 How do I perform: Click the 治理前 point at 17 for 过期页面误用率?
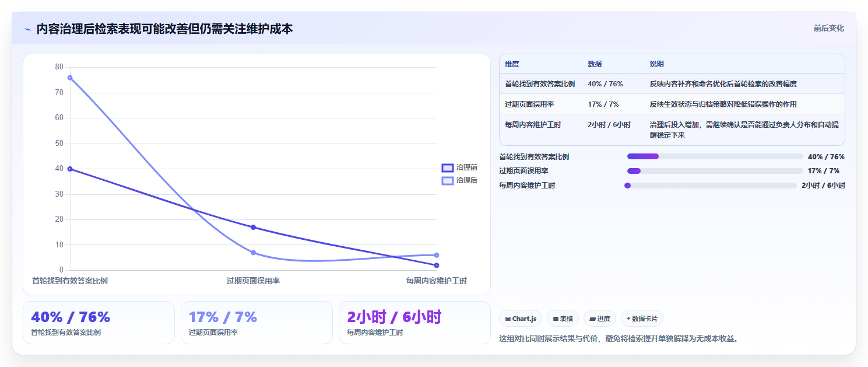coord(253,227)
